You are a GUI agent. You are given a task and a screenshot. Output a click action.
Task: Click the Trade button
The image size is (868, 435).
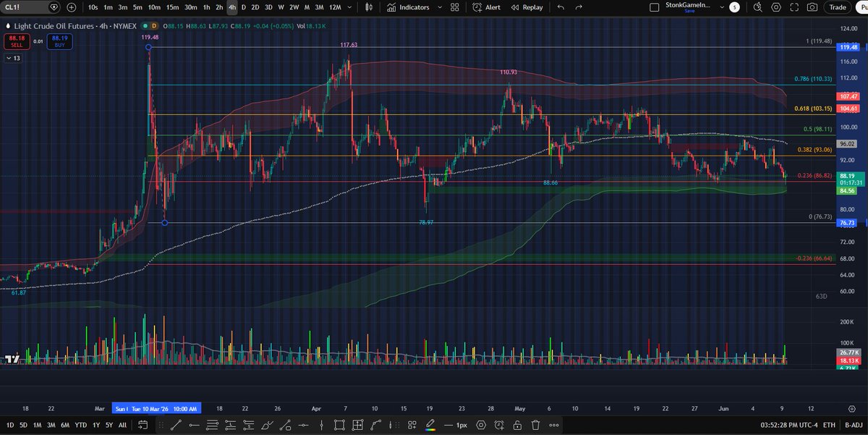[x=838, y=7]
